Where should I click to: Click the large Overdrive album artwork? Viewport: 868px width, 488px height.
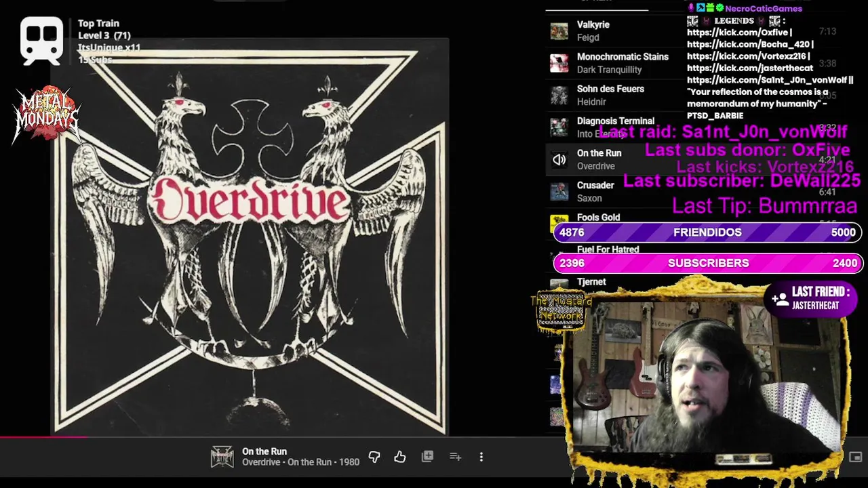(x=251, y=236)
